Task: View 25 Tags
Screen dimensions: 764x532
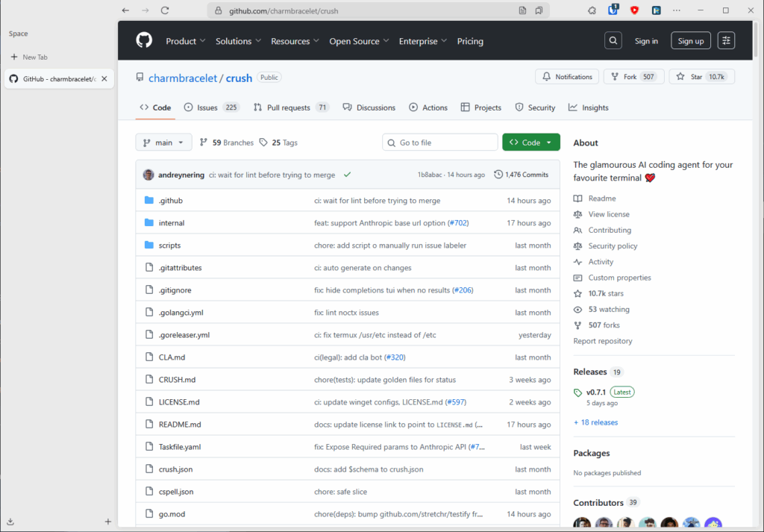Action: click(278, 143)
